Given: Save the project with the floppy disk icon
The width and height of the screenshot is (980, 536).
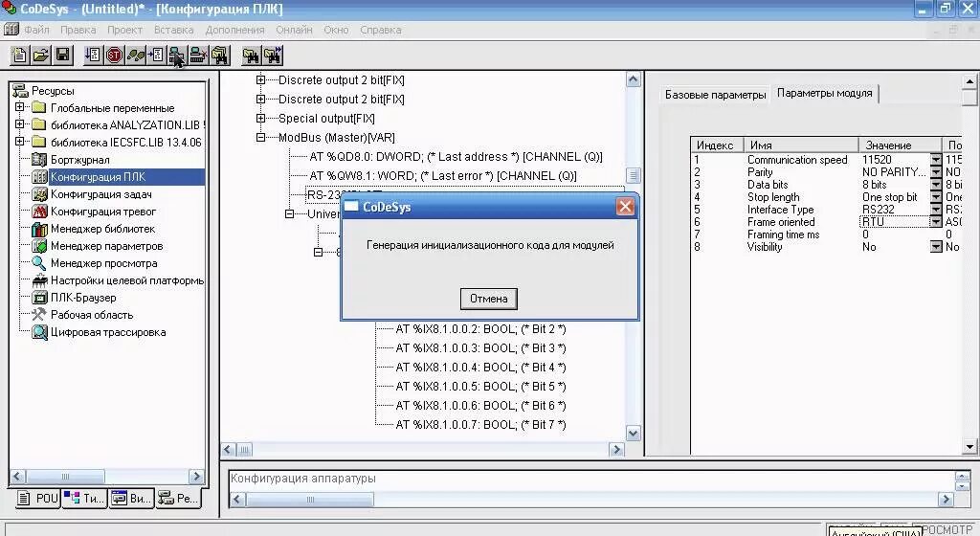Looking at the screenshot, I should (x=62, y=56).
